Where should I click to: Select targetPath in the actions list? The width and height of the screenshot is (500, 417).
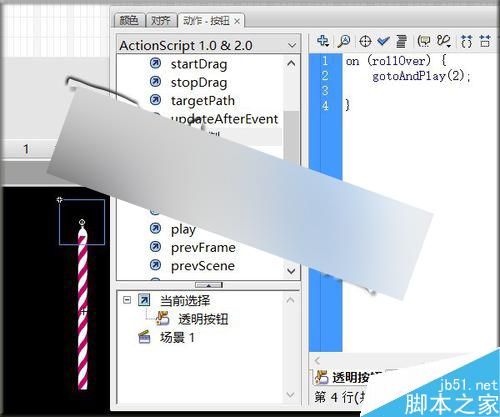[x=203, y=101]
